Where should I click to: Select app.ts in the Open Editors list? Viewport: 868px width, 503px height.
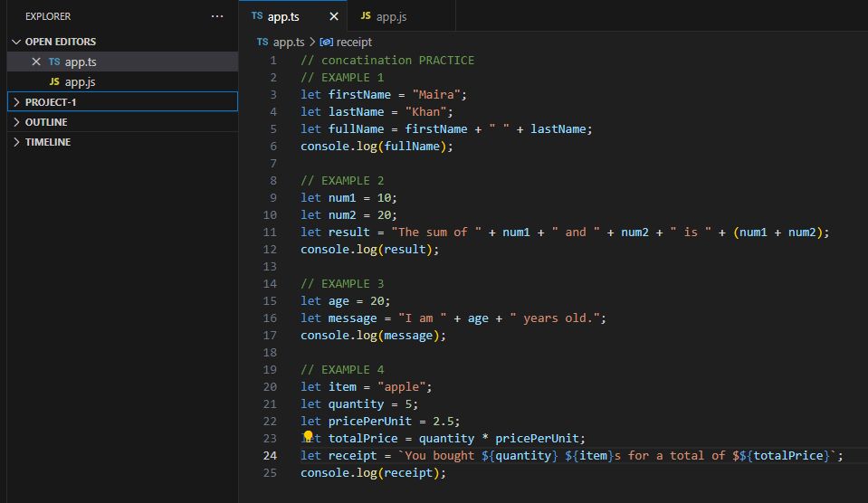(x=80, y=62)
